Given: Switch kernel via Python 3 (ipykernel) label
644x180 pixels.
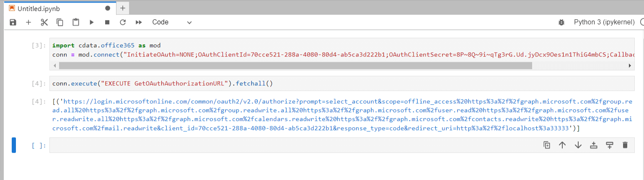Looking at the screenshot, I should pyautogui.click(x=604, y=22).
